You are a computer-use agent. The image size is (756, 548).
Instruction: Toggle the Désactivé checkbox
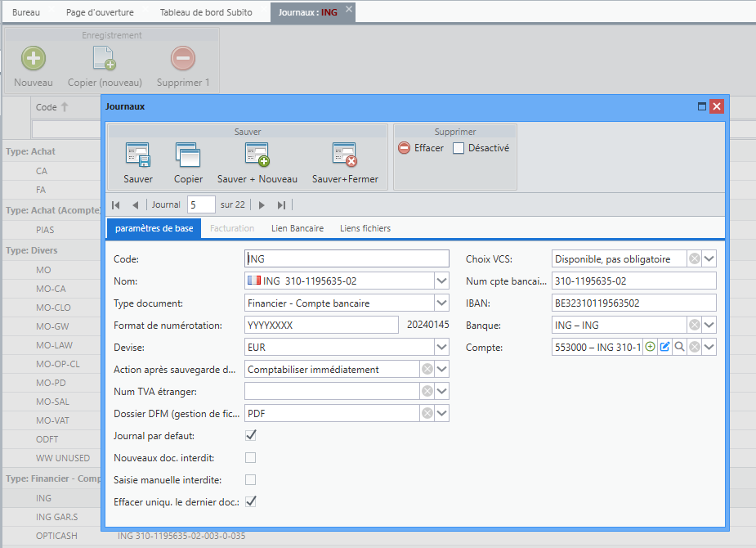(459, 148)
